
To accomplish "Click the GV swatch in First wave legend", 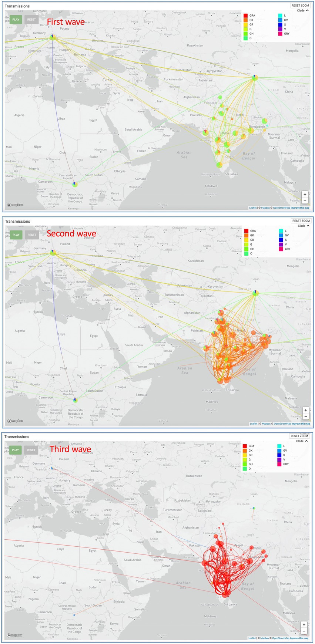I will [x=280, y=20].
